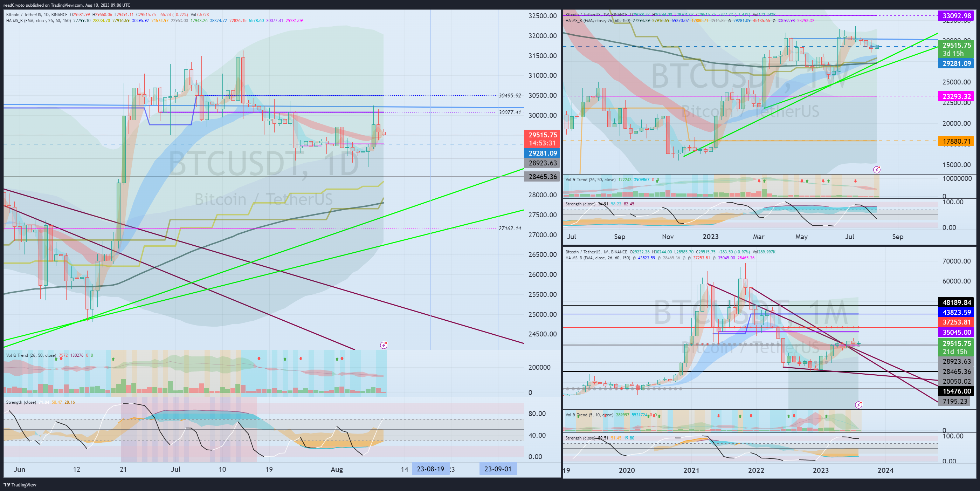
Task: Click the May label on the 1W time axis
Action: 802,237
